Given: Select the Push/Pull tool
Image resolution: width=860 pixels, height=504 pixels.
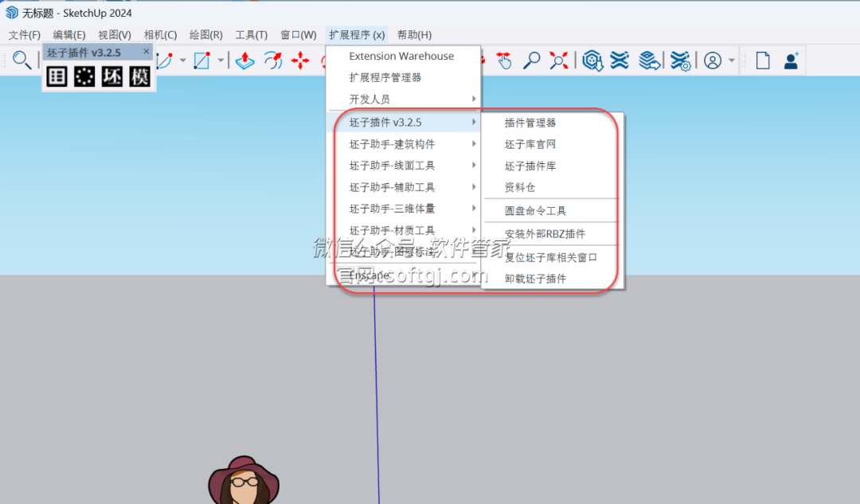Looking at the screenshot, I should [x=244, y=61].
